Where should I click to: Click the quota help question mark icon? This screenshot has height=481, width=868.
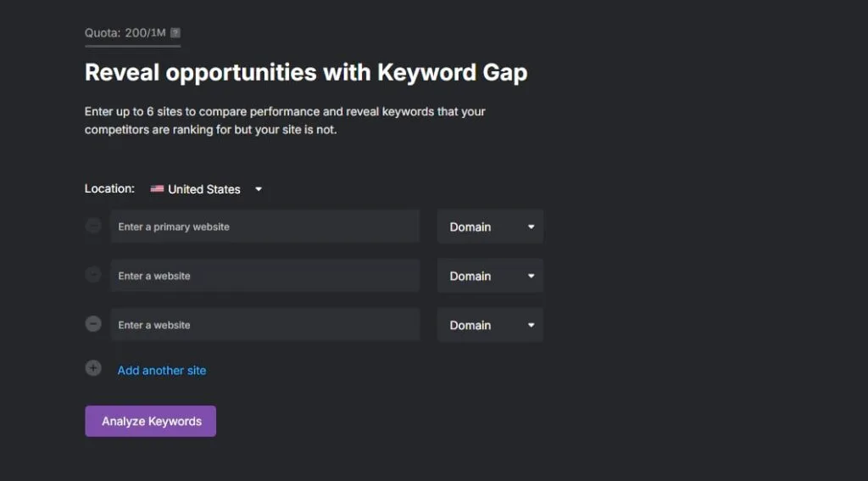coord(175,33)
